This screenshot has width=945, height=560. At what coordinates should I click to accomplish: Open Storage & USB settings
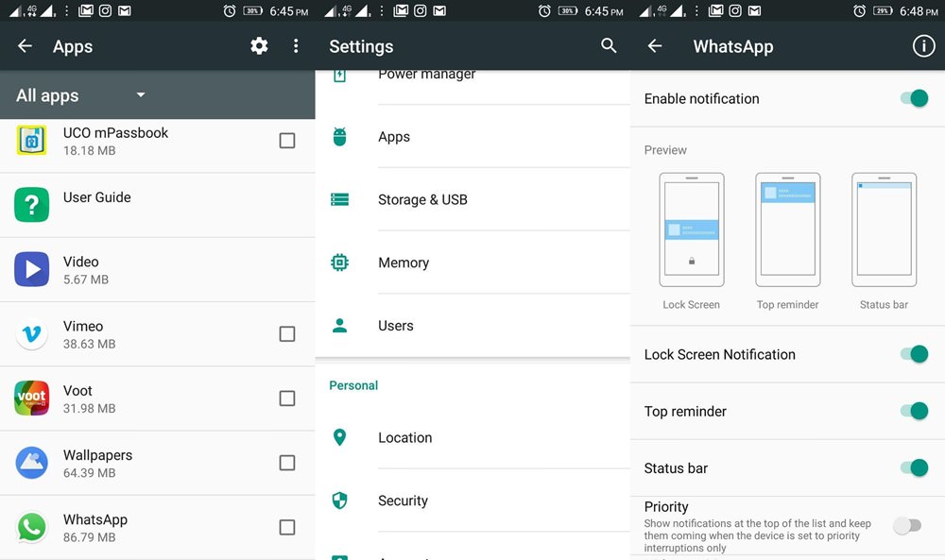coord(472,199)
